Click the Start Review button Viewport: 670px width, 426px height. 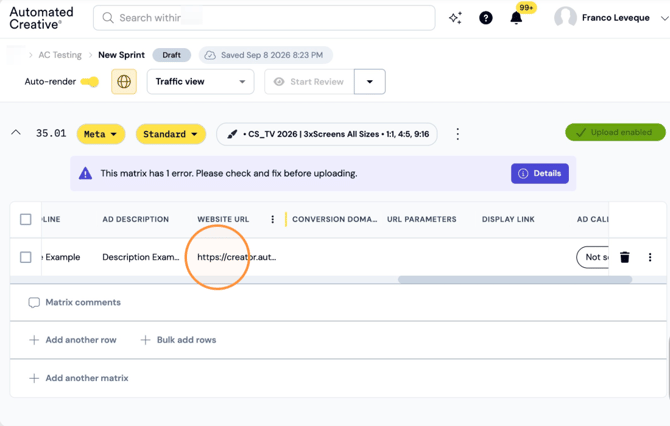309,82
